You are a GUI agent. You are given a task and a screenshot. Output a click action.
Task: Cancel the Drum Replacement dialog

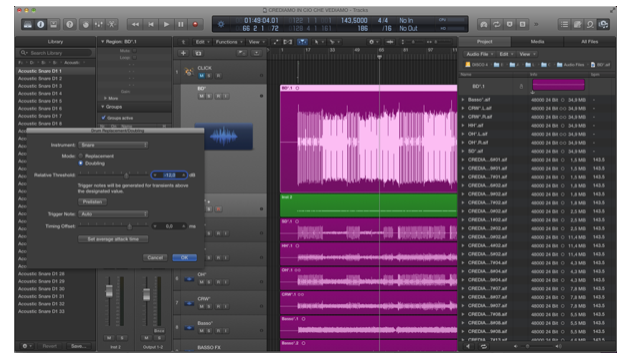coord(155,257)
